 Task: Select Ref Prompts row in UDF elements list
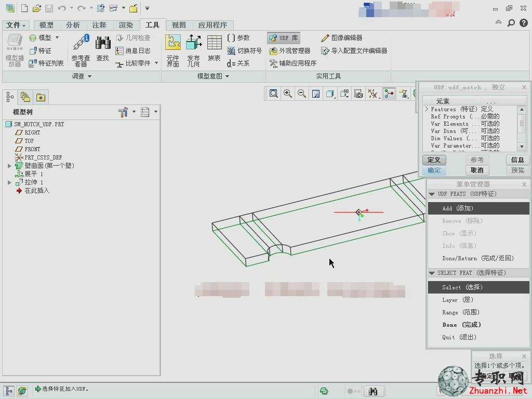[x=470, y=116]
